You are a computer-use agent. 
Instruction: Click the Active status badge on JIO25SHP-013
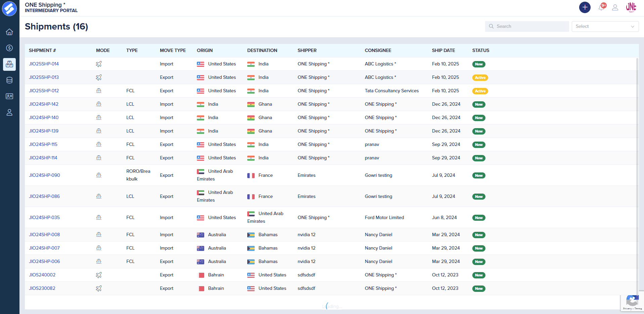pos(480,77)
